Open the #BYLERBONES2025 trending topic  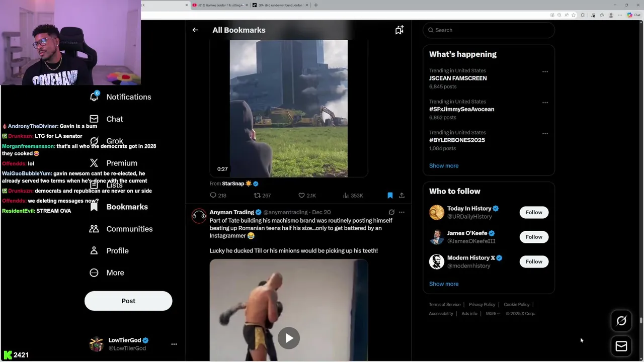pos(457,140)
